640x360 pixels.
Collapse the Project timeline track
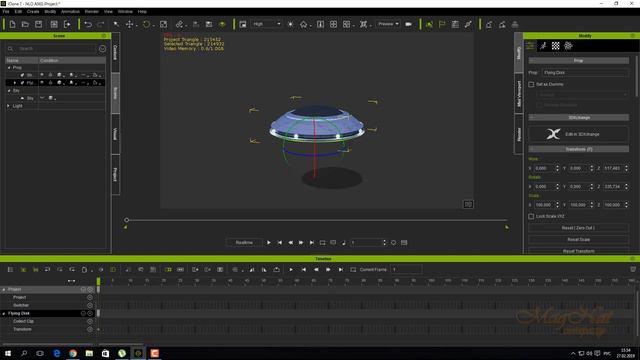coord(4,289)
